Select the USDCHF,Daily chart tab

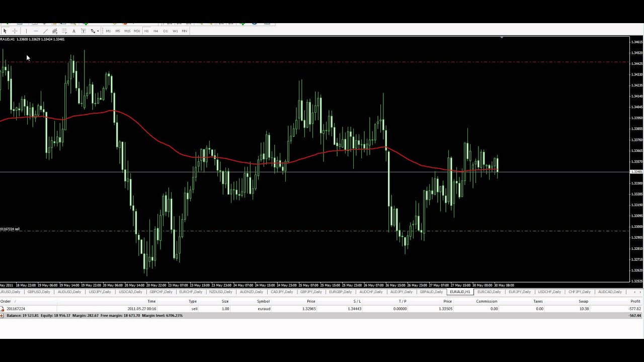549,292
